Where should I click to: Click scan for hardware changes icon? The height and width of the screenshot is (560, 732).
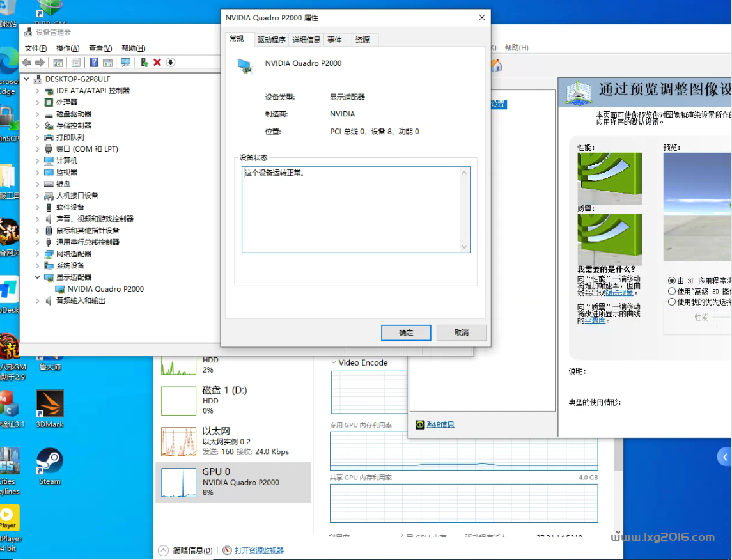125,63
